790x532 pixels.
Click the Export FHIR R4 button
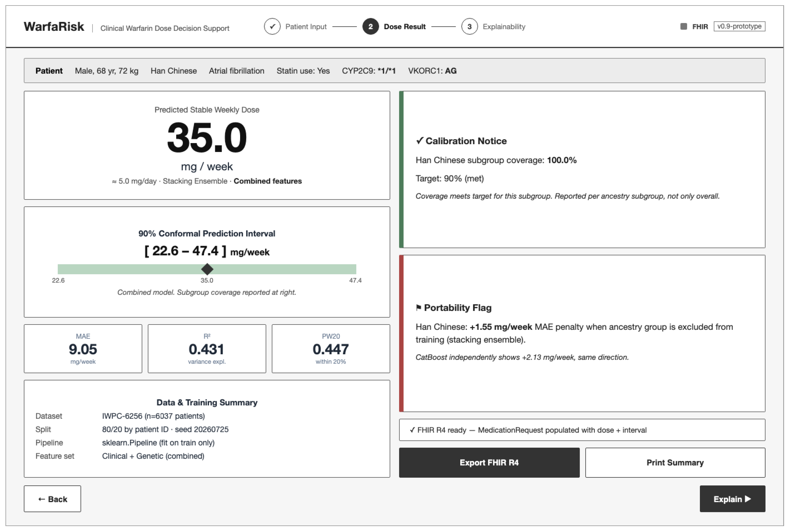pos(489,462)
